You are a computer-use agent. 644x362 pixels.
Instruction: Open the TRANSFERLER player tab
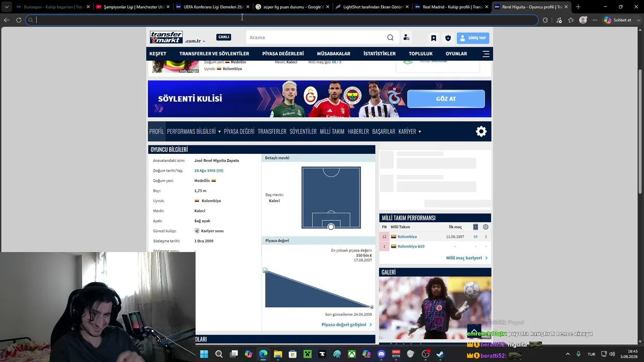(272, 131)
